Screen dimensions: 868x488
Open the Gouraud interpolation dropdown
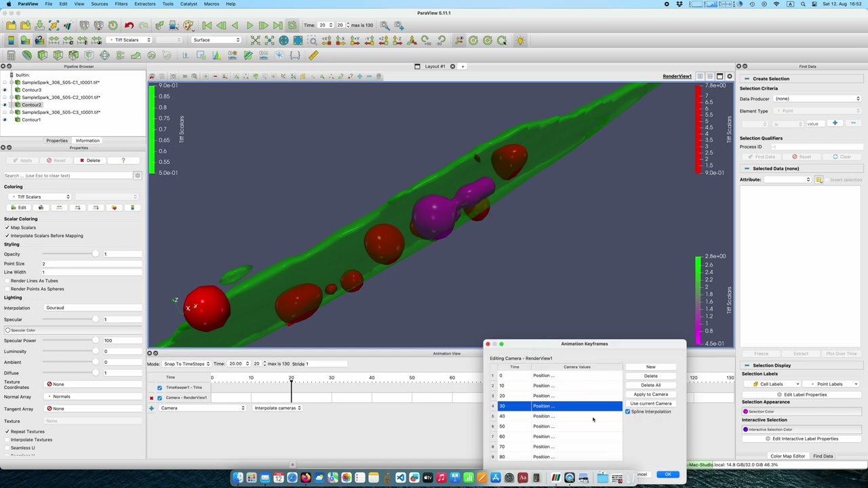click(x=92, y=308)
